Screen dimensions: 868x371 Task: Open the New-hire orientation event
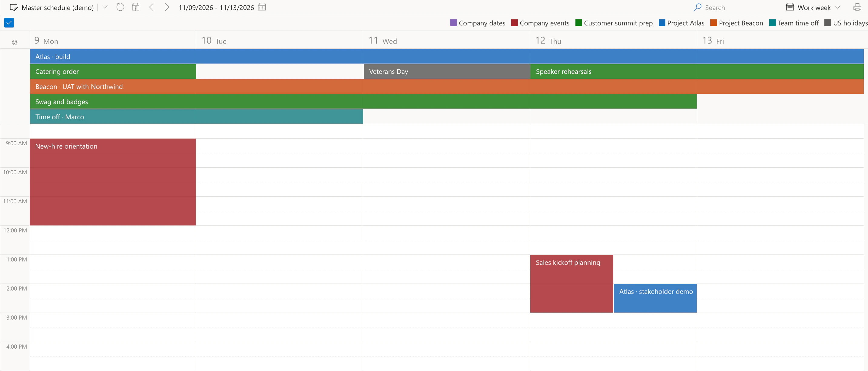coord(113,182)
